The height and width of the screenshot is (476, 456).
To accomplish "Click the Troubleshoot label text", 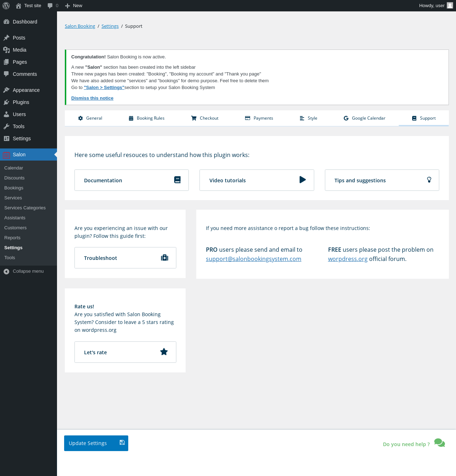I will click(100, 258).
